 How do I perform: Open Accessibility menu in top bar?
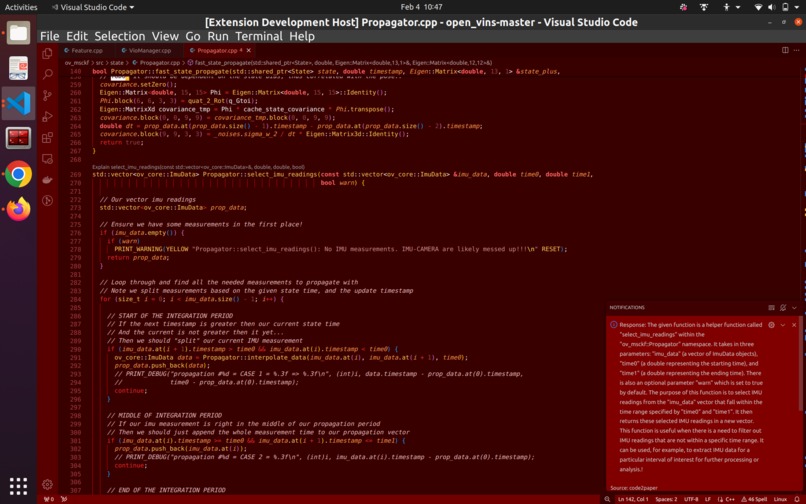730,7
